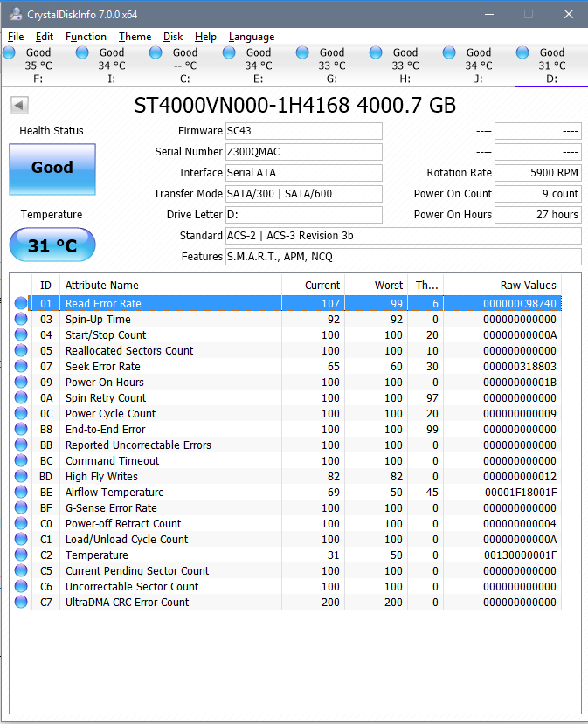Click the 31 °C temperature button
The width and height of the screenshot is (588, 724).
[x=52, y=245]
